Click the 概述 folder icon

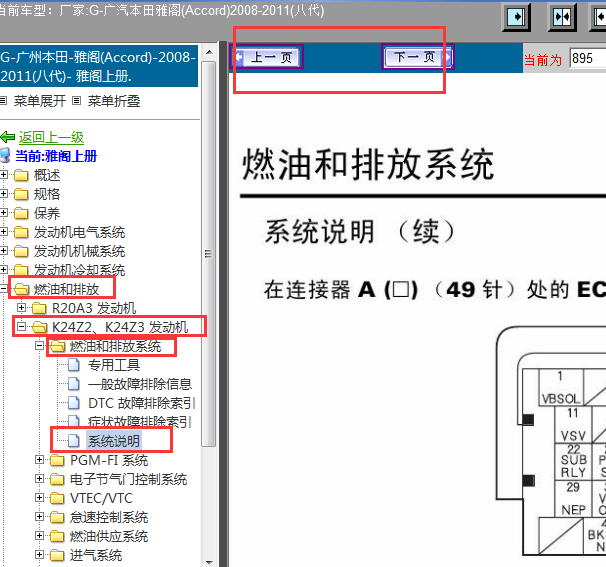click(x=21, y=175)
